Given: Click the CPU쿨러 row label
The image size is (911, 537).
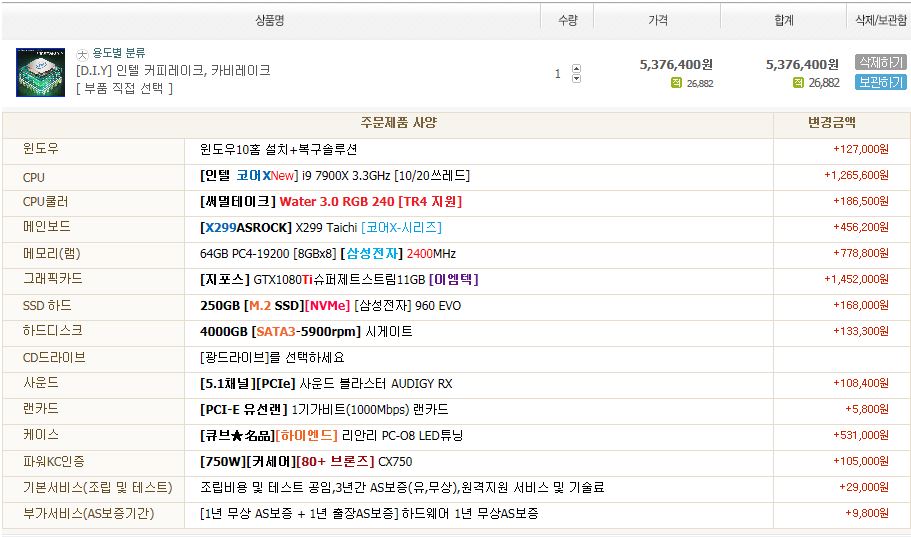Looking at the screenshot, I should coord(45,202).
